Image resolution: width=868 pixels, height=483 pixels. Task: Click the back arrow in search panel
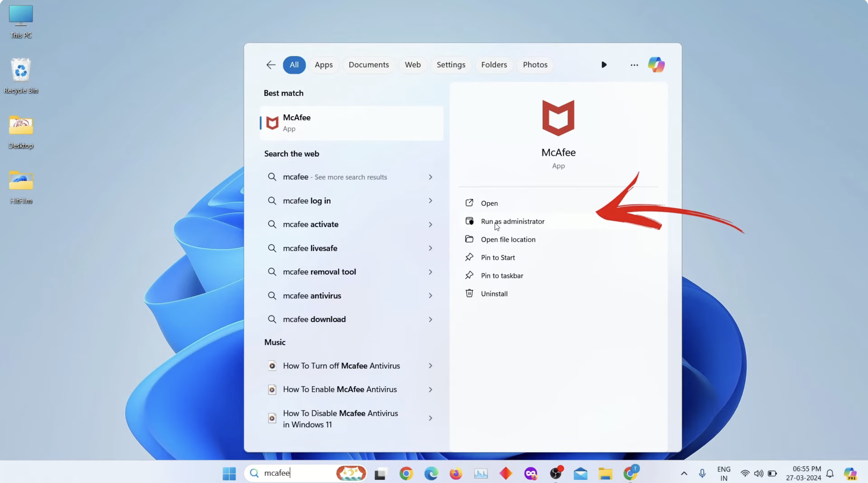tap(271, 65)
